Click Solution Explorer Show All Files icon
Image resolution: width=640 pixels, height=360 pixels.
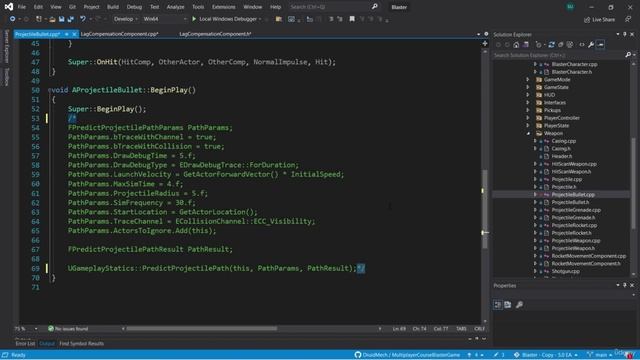(x=570, y=44)
